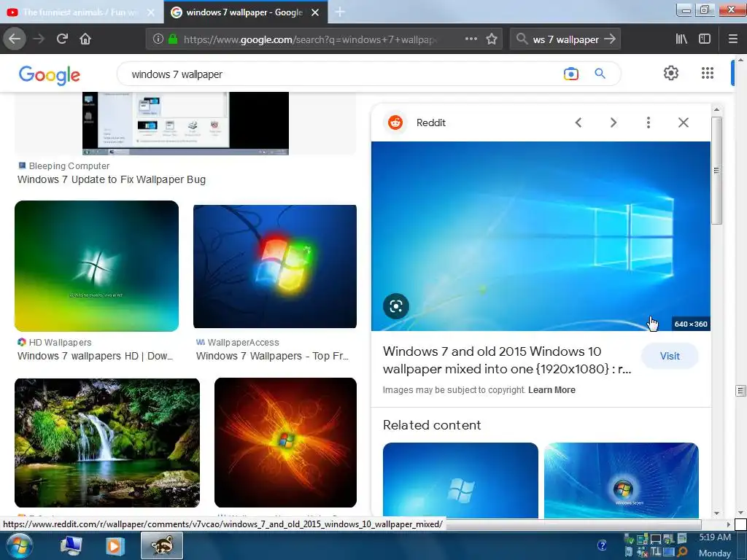Viewport: 747px width, 560px height.
Task: Show previous image in preview panel
Action: (x=578, y=122)
